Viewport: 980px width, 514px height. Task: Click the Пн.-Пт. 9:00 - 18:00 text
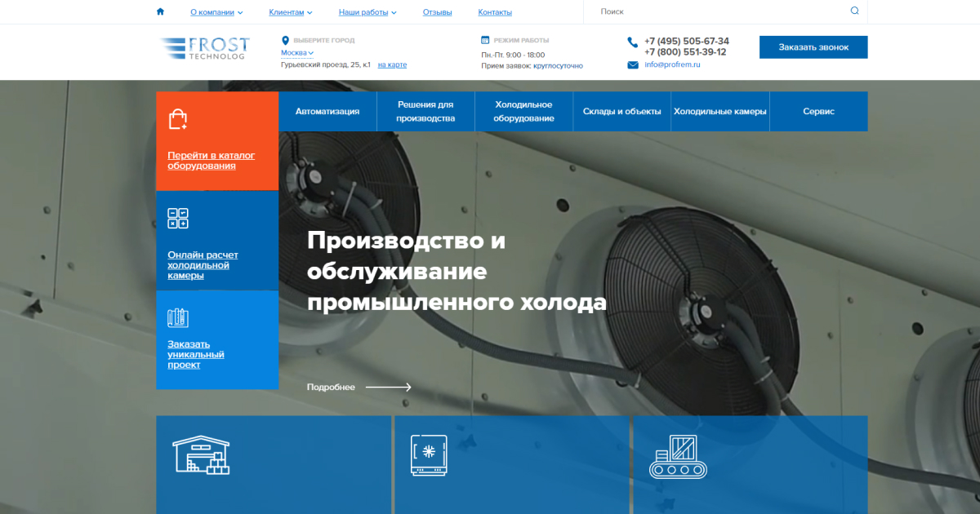pyautogui.click(x=513, y=55)
